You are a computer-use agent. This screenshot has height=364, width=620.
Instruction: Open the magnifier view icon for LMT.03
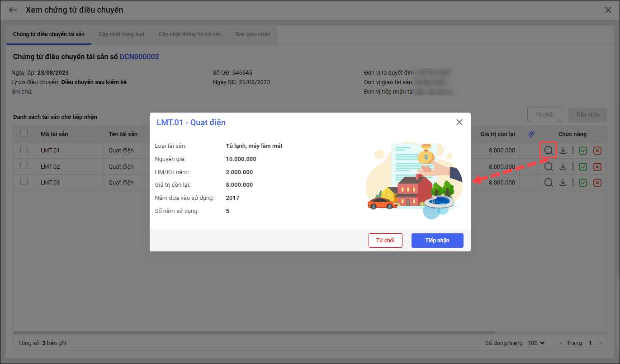tap(548, 183)
